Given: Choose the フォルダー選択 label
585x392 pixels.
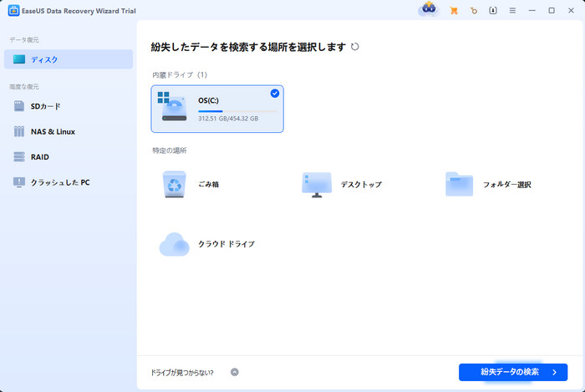Looking at the screenshot, I should pyautogui.click(x=507, y=184).
